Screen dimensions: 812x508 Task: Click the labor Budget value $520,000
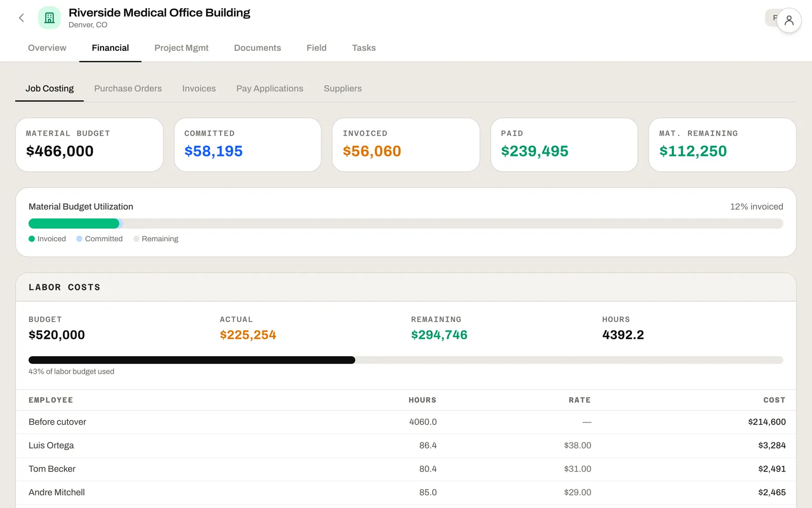pos(57,335)
